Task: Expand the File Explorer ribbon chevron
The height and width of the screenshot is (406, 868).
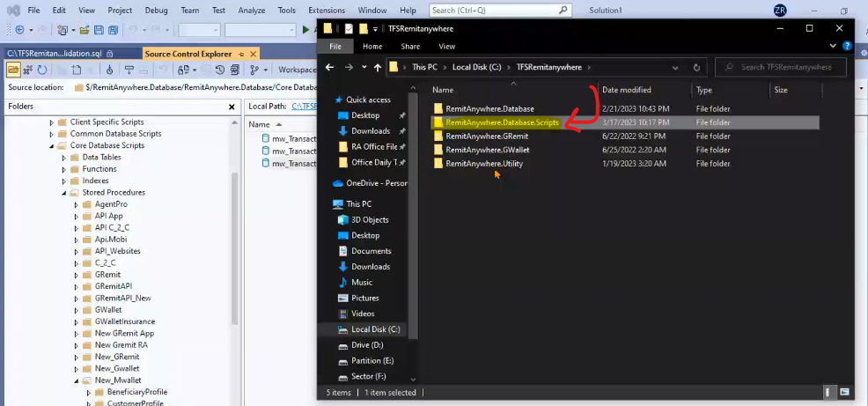Action: (x=833, y=46)
